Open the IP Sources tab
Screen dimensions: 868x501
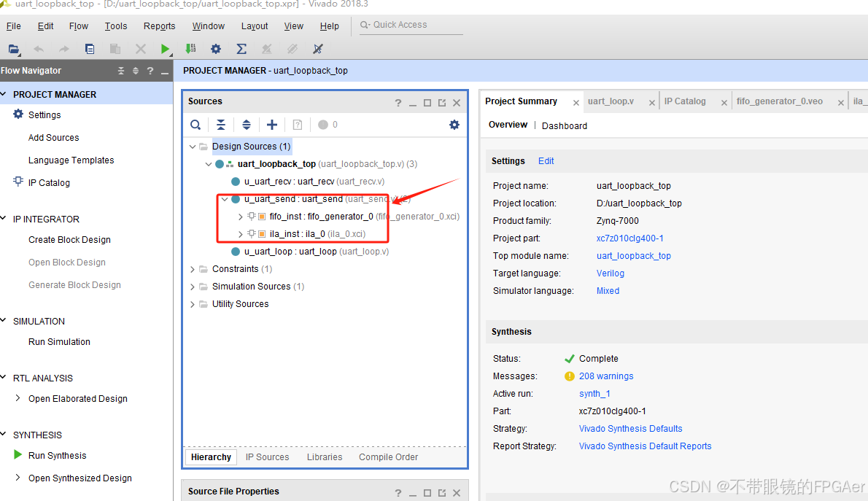pos(268,457)
